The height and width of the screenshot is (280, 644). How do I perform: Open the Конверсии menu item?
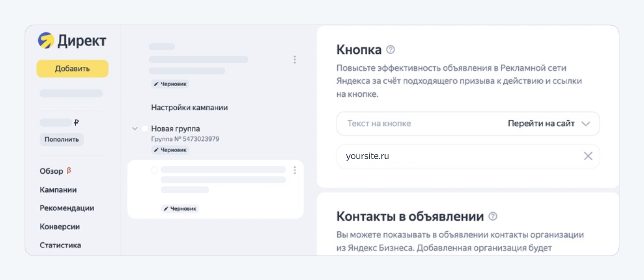pyautogui.click(x=60, y=227)
